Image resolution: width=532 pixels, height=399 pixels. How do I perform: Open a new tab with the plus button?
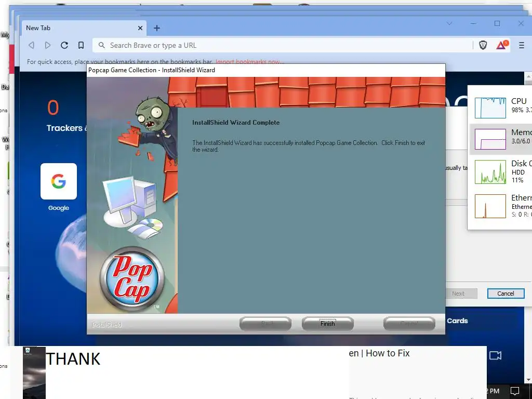click(x=157, y=28)
